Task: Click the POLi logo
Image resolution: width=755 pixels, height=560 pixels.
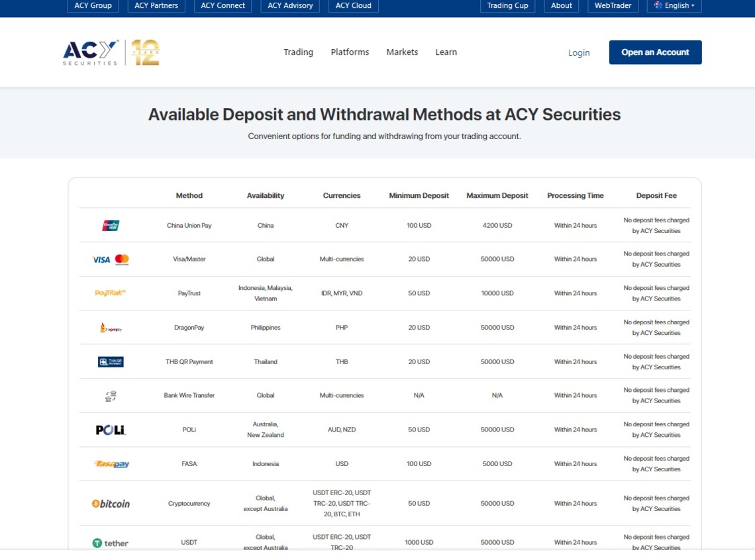Action: [x=111, y=430]
